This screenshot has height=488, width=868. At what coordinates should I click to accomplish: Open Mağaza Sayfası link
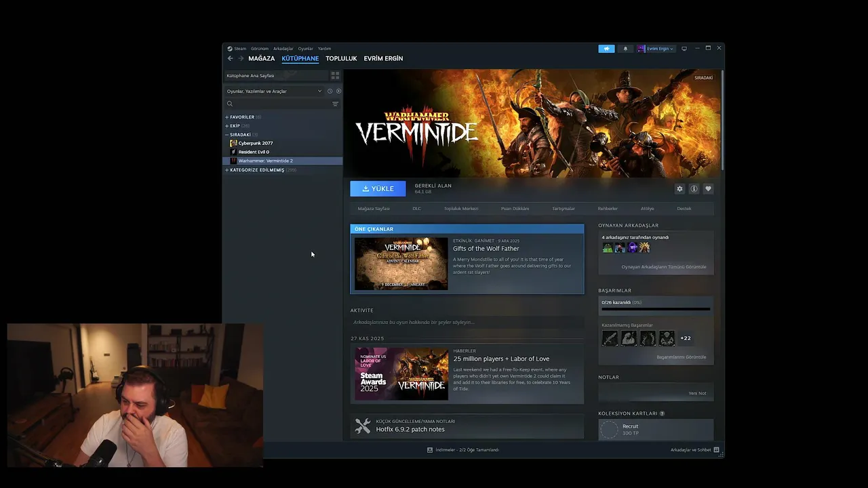click(374, 209)
